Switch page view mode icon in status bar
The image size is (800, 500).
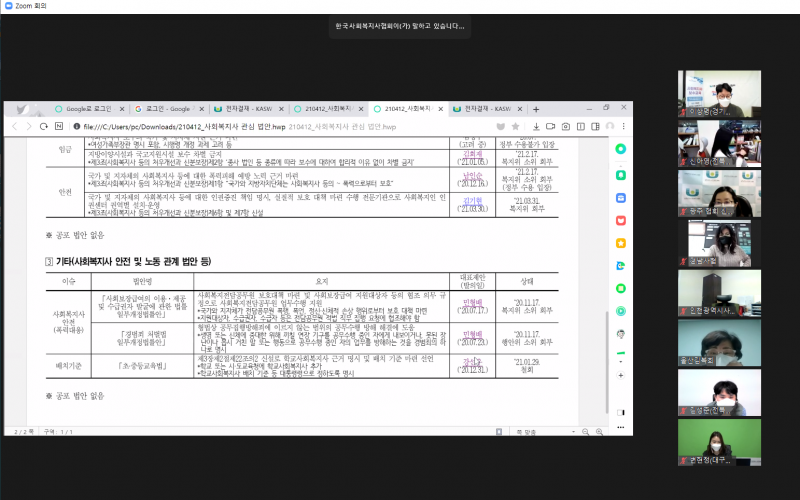[499, 432]
